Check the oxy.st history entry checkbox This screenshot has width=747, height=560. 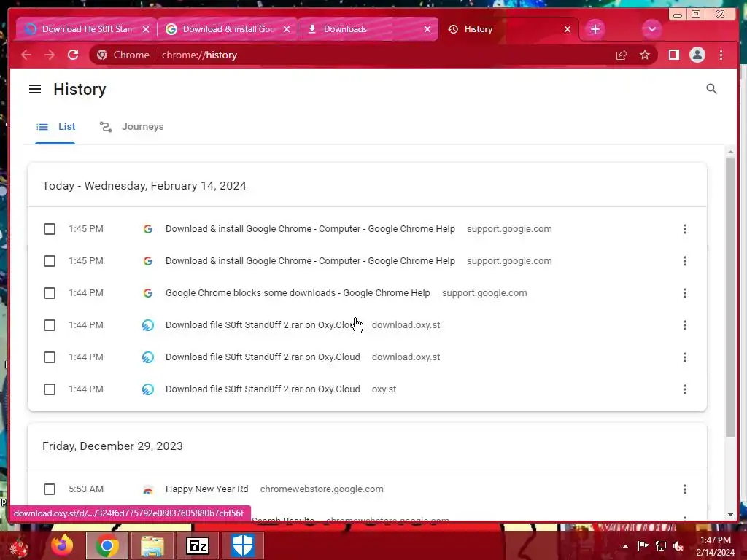(50, 389)
